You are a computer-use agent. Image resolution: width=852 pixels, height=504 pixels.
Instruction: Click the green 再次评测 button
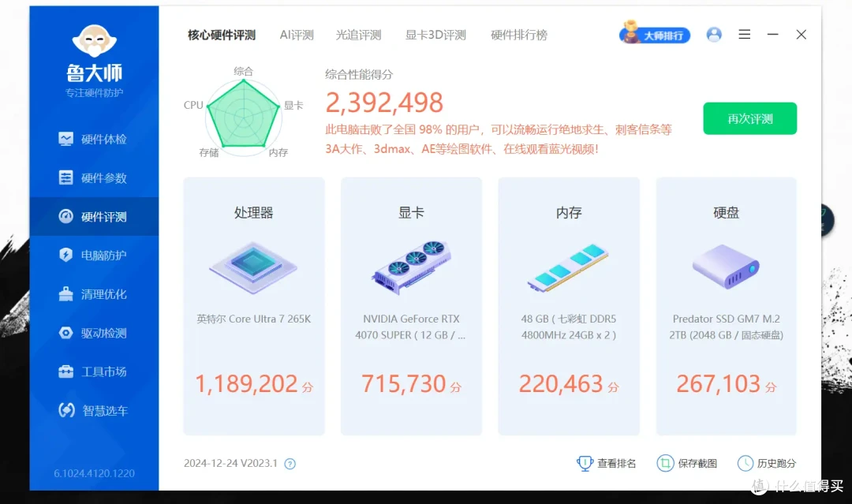(x=750, y=118)
